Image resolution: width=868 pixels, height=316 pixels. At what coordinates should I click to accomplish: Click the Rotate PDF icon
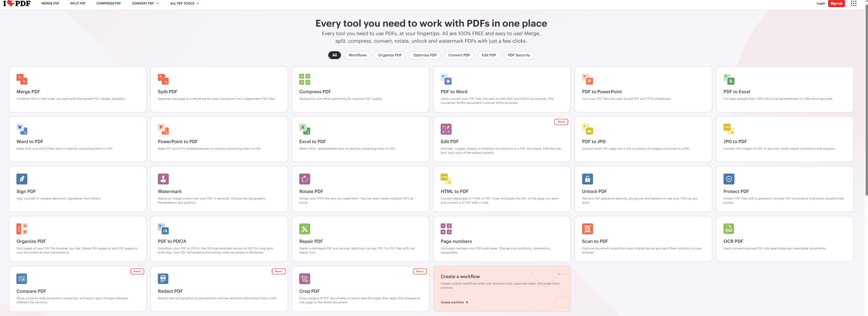tap(305, 179)
